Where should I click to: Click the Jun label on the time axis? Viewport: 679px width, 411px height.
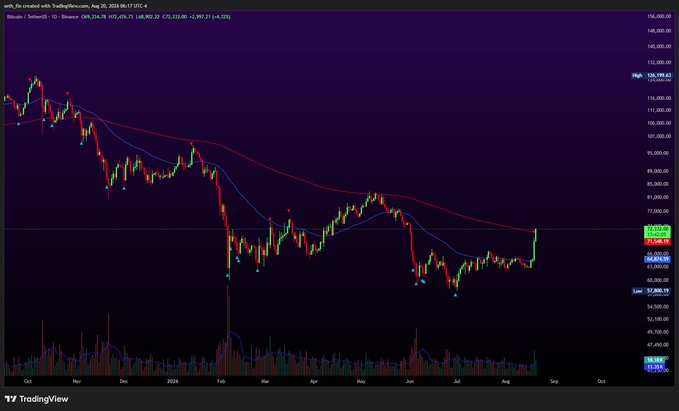[x=410, y=382]
